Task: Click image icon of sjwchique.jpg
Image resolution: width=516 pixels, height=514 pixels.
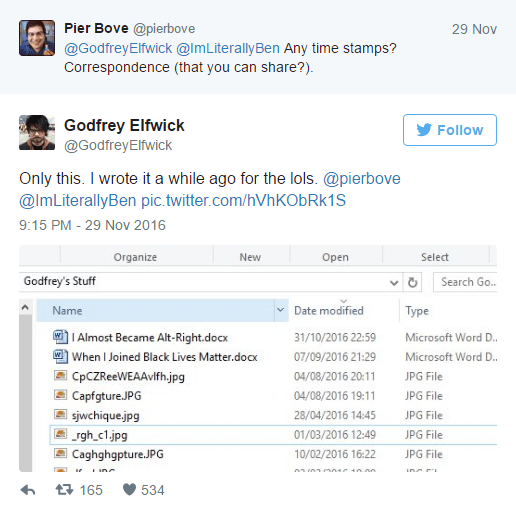Action: (x=60, y=414)
